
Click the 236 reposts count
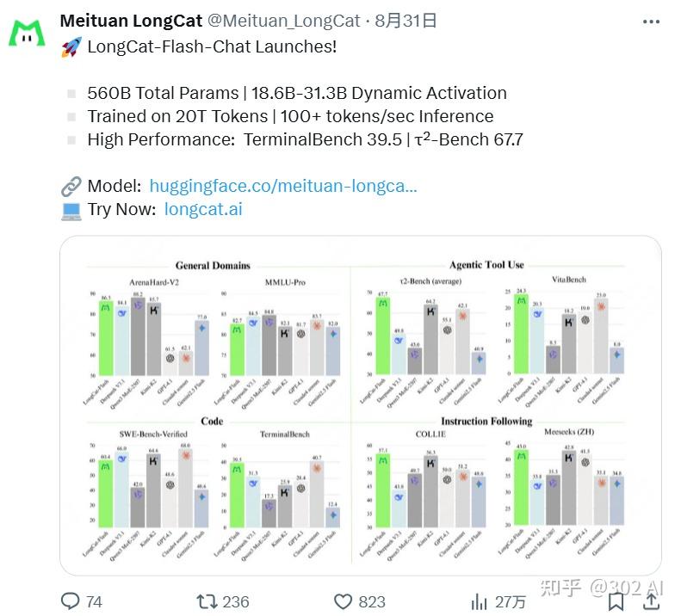tap(235, 601)
